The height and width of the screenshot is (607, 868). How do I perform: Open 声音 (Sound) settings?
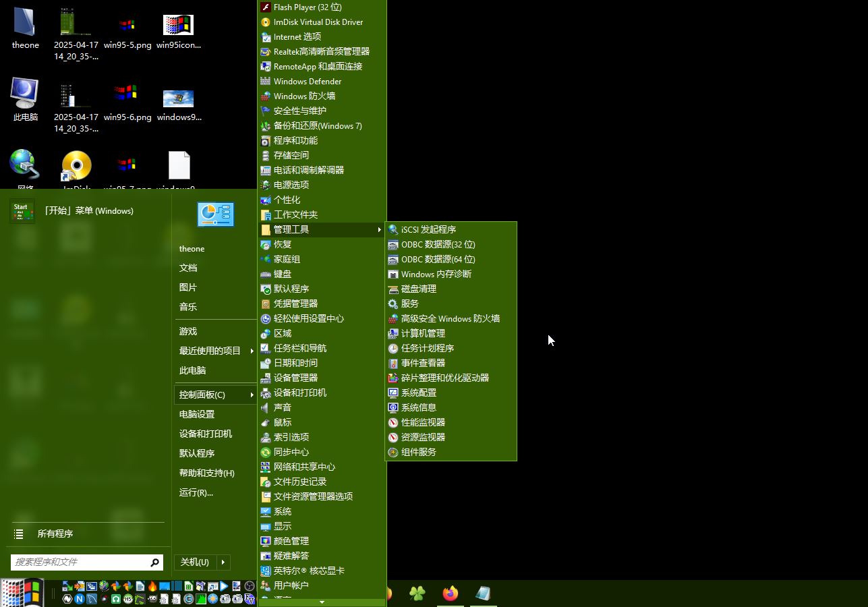click(283, 407)
